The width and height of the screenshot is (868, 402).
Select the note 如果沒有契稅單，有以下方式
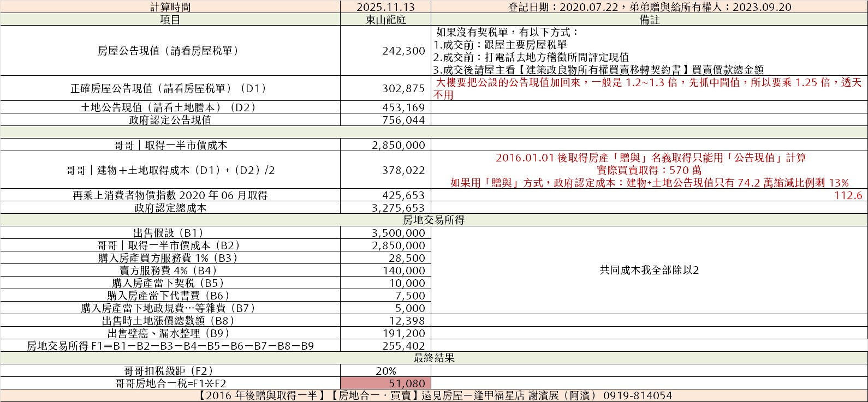coord(507,32)
